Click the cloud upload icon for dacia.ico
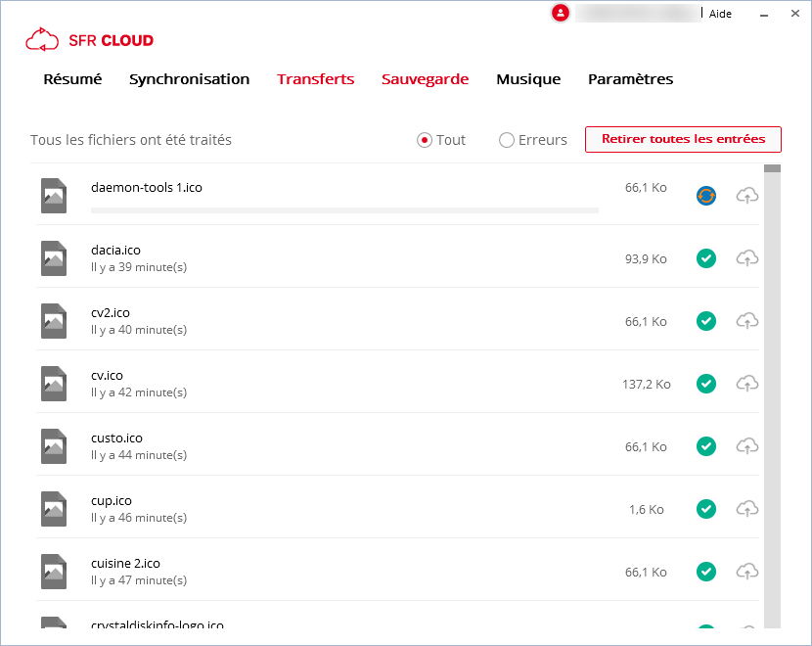The image size is (812, 646). [747, 258]
